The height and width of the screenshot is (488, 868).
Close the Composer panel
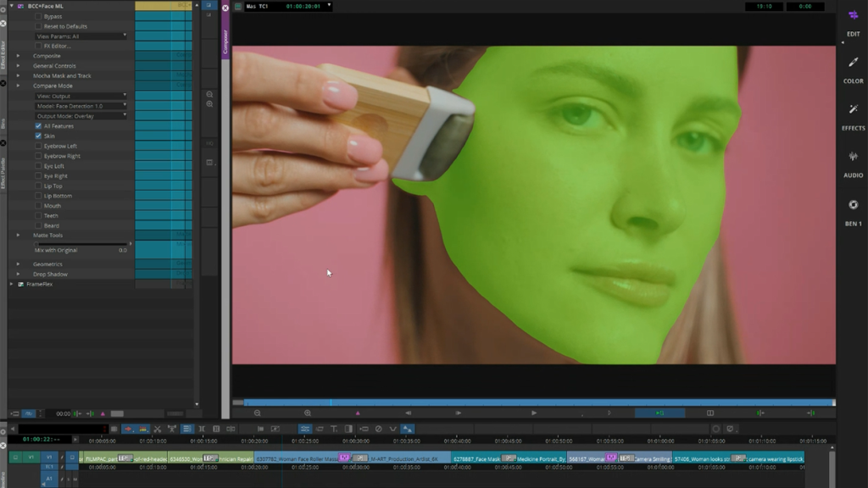(x=225, y=8)
